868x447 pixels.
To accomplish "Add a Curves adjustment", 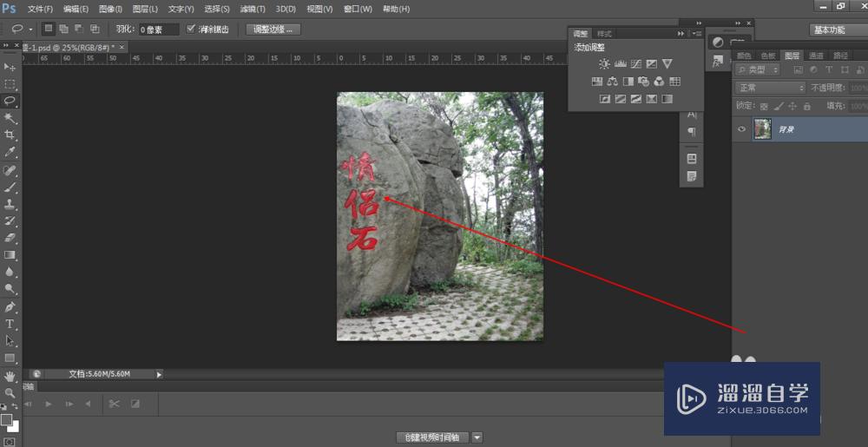I will 636,64.
